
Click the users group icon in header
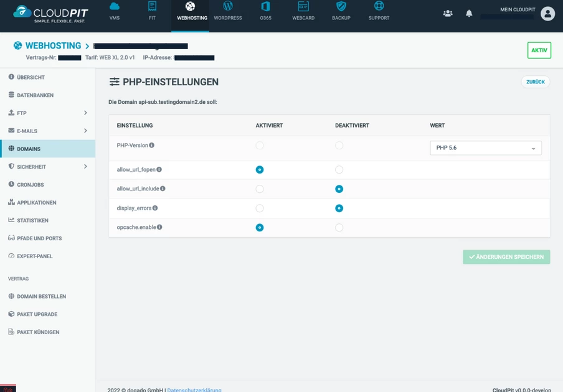coord(448,13)
